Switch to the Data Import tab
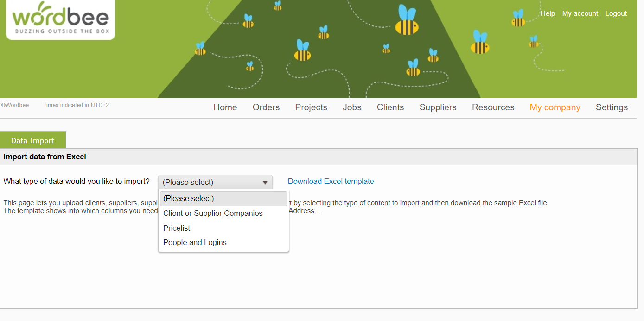 point(33,140)
